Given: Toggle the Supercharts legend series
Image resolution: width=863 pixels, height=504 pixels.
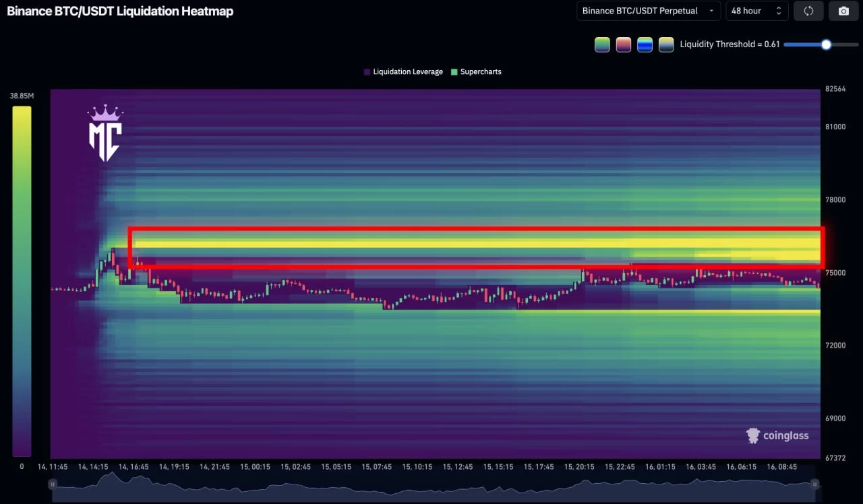Looking at the screenshot, I should (x=476, y=71).
